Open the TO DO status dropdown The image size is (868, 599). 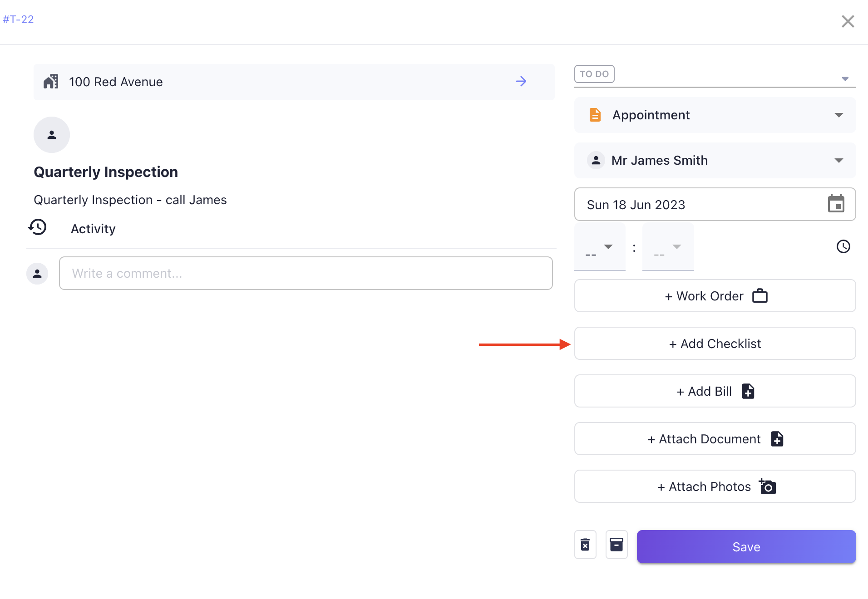(x=845, y=78)
